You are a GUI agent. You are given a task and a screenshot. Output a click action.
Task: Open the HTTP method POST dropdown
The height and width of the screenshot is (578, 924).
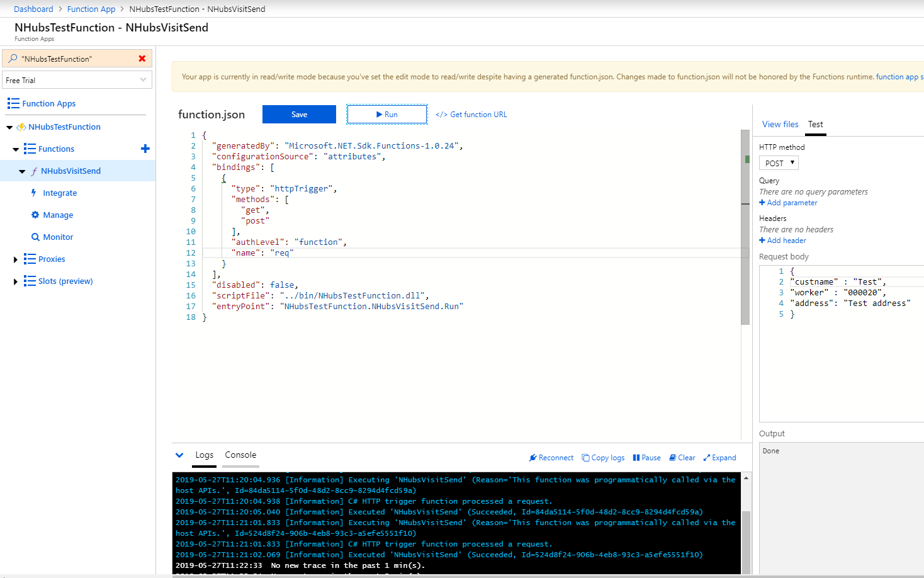(x=779, y=163)
